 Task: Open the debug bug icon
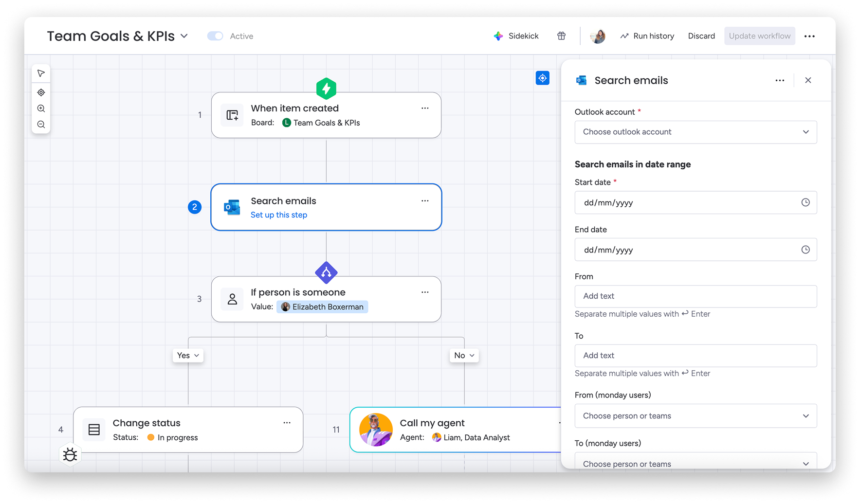click(70, 454)
